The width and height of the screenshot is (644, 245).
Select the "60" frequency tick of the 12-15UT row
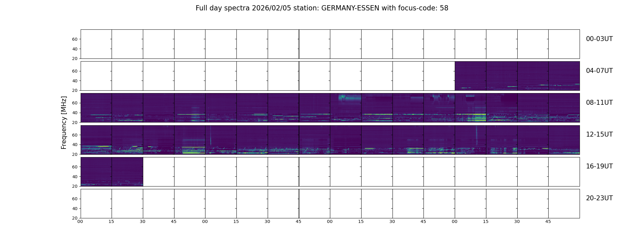tap(75, 135)
